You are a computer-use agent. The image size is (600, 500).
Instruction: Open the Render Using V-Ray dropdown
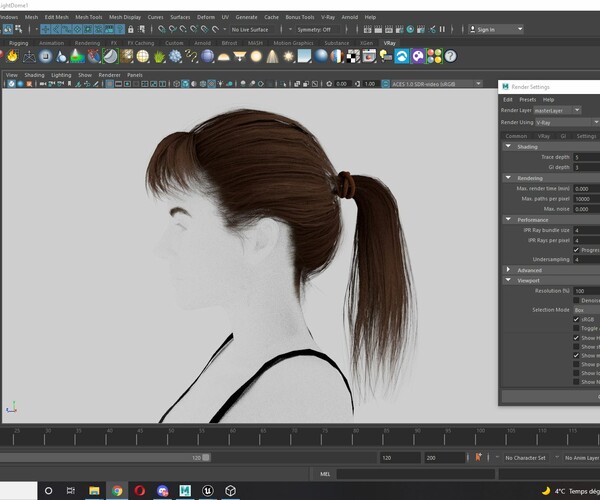[567, 122]
